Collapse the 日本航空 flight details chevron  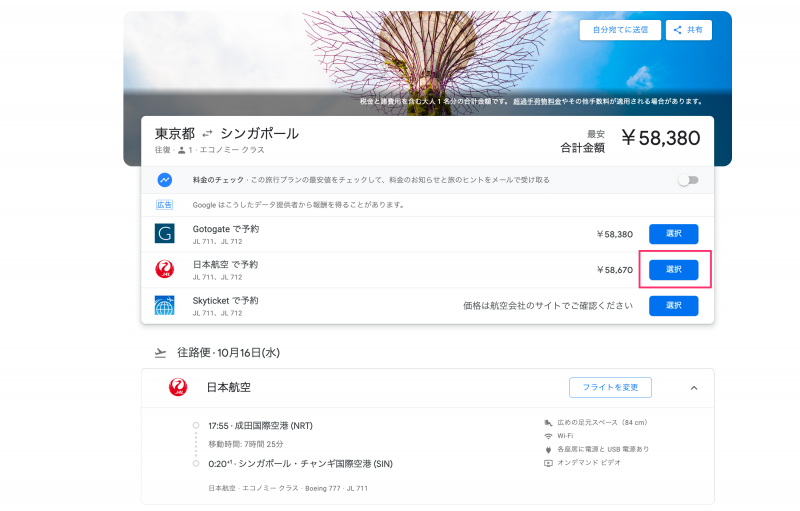pos(694,388)
